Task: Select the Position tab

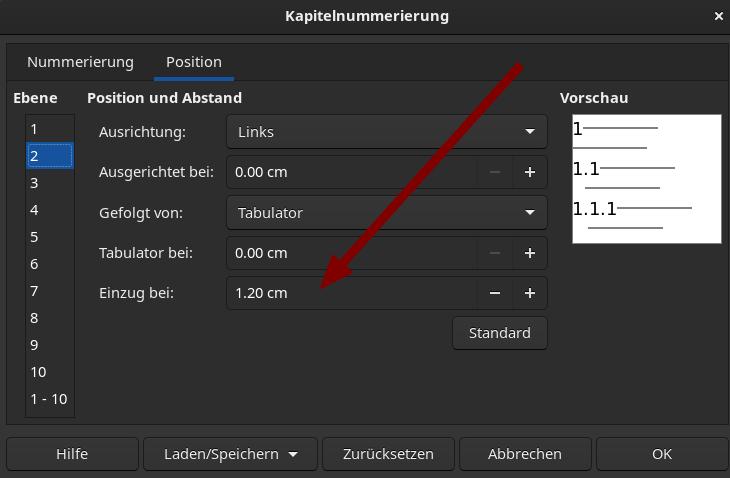Action: [194, 62]
